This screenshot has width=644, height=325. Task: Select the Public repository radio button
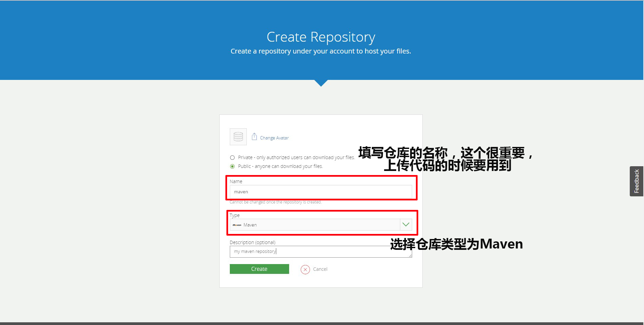(x=232, y=166)
